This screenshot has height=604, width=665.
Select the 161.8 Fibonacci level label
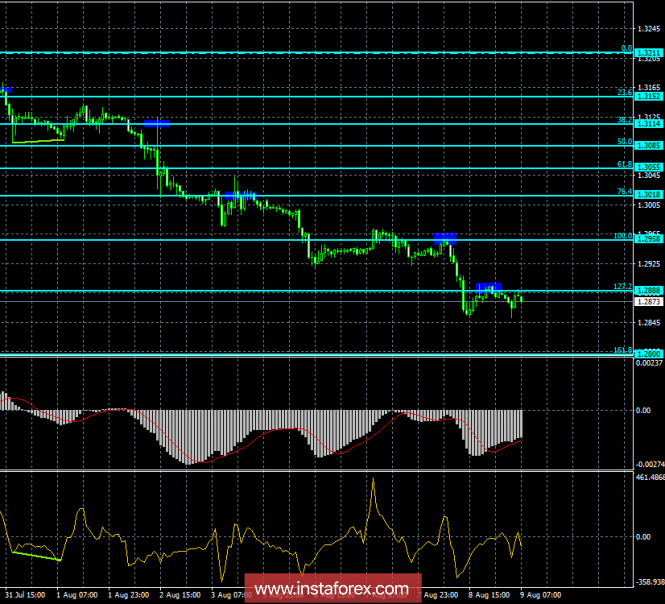tap(623, 350)
